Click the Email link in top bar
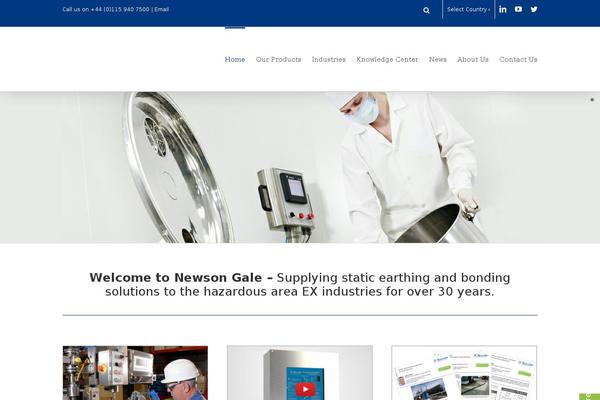 [161, 9]
